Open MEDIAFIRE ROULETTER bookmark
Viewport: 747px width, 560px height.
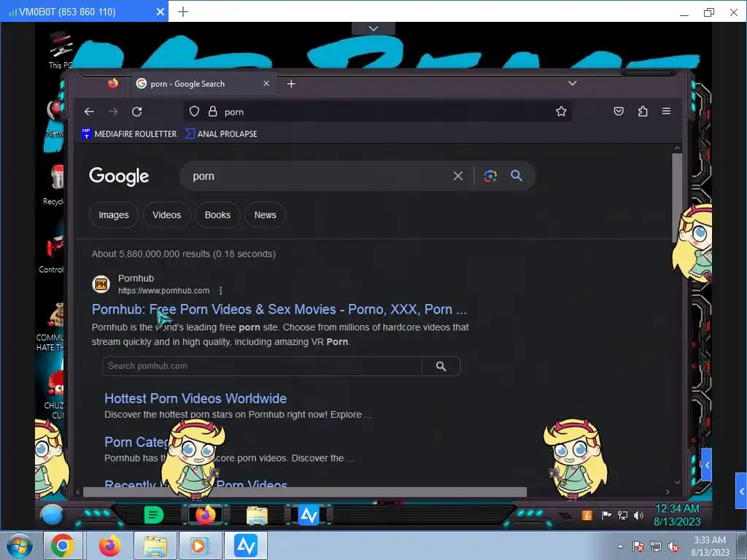click(129, 134)
